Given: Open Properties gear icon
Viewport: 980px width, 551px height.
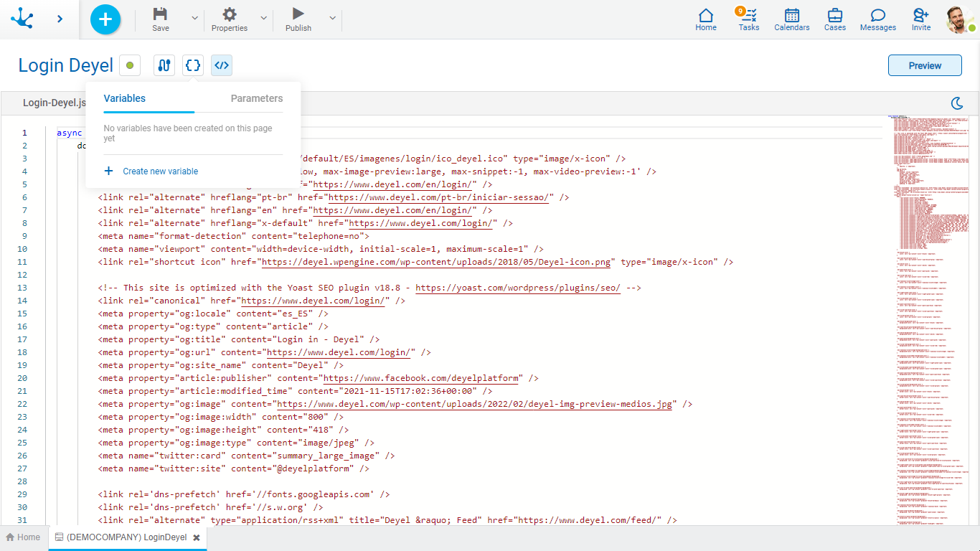Looking at the screenshot, I should coord(230,14).
